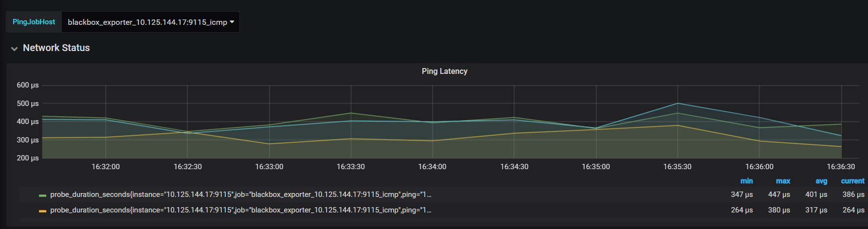The width and height of the screenshot is (868, 229).
Task: Click the 16:36:30 time axis label
Action: click(x=841, y=167)
